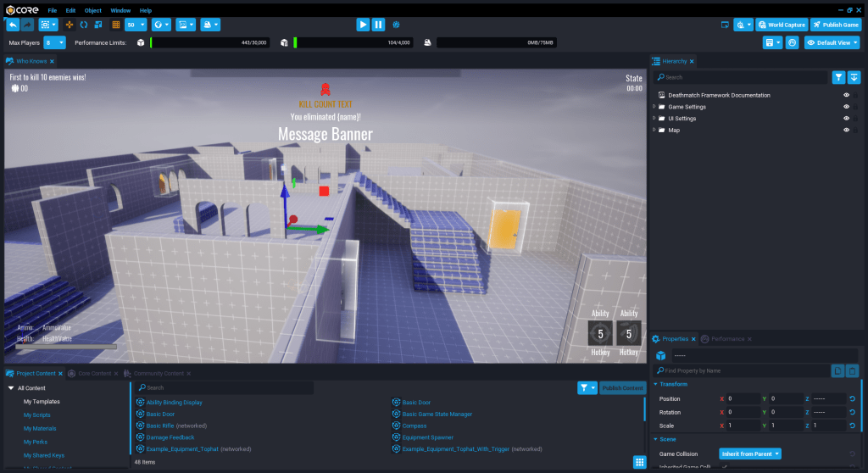Toggle the orange grid snap icon
The height and width of the screenshot is (473, 868).
(x=115, y=25)
